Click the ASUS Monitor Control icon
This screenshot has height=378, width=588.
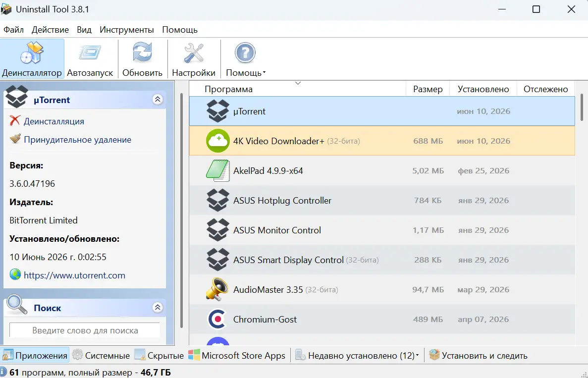217,230
